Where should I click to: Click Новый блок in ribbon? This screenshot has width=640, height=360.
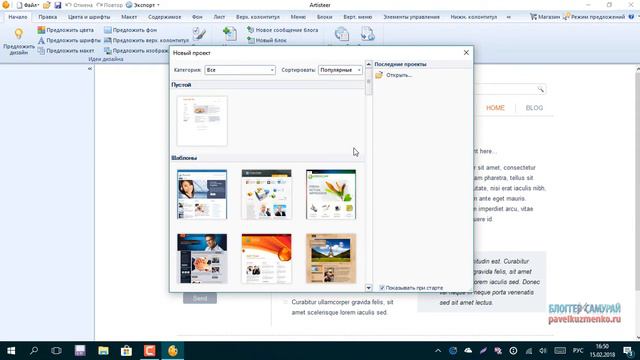[267, 40]
